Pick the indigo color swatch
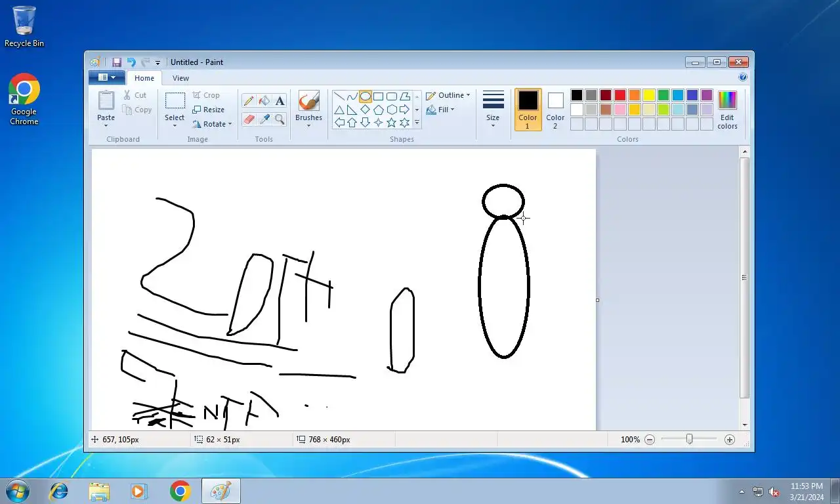This screenshot has width=840, height=504. [692, 95]
